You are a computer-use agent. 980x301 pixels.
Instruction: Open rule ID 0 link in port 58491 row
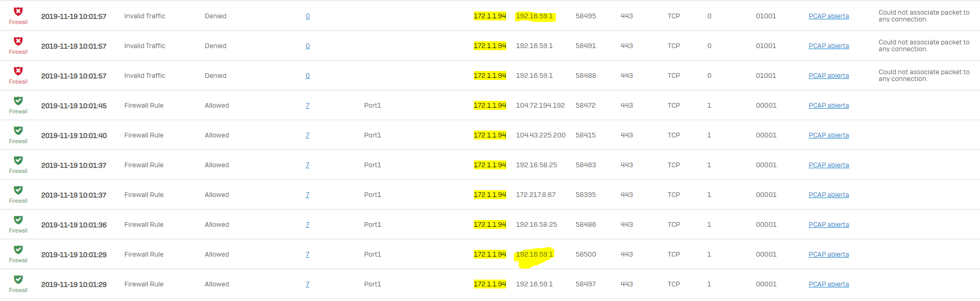coord(308,46)
